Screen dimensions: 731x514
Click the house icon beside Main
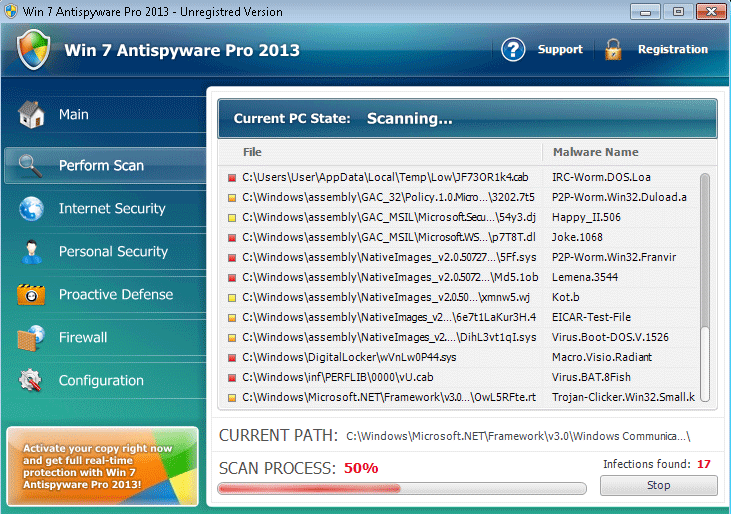(31, 115)
